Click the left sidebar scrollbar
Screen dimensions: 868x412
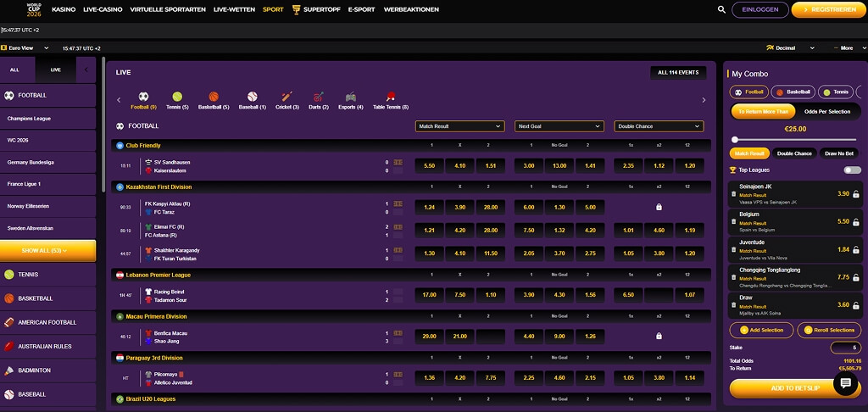pos(103,124)
